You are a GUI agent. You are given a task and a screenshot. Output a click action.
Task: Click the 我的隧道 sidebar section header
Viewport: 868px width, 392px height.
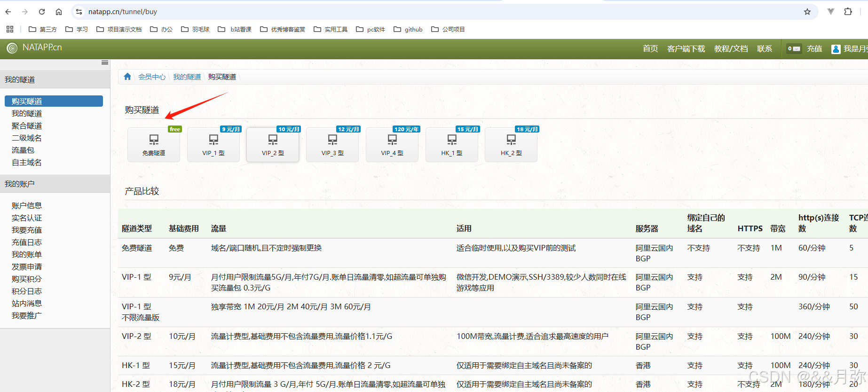[55, 79]
